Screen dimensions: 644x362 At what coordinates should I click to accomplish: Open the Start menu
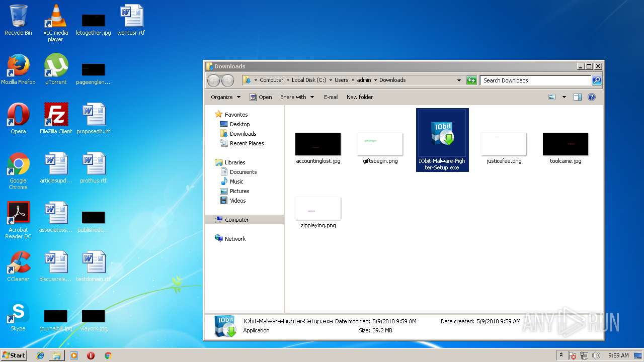[x=14, y=355]
